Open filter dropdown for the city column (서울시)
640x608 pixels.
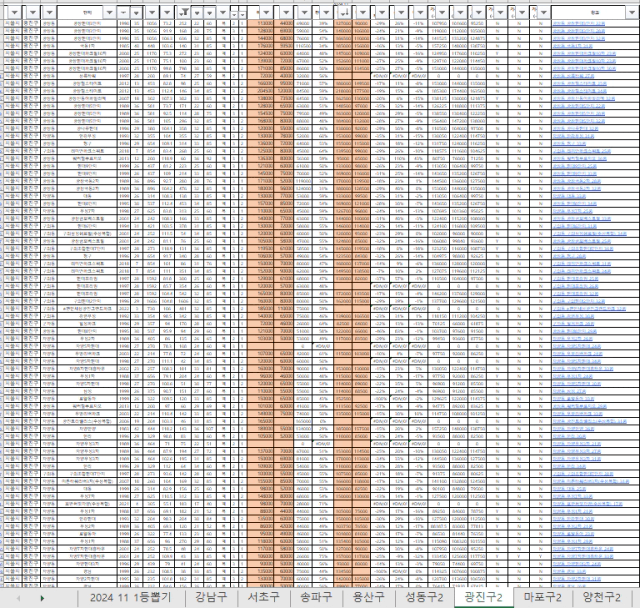point(14,13)
